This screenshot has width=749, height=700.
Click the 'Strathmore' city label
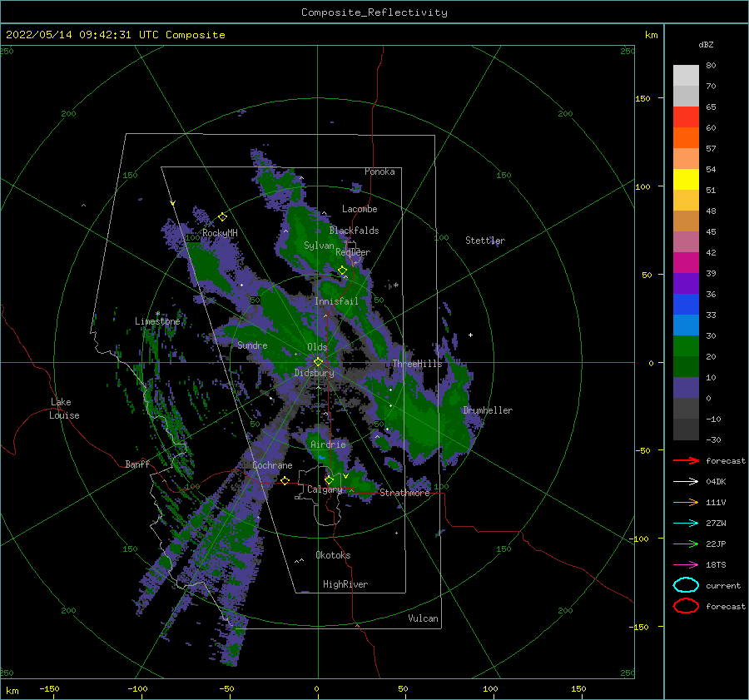point(404,493)
